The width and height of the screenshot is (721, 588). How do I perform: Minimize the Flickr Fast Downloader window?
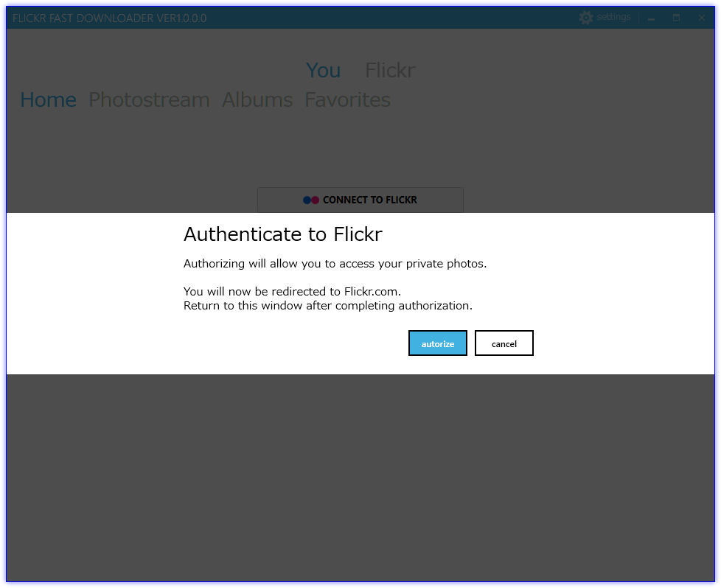pyautogui.click(x=650, y=18)
